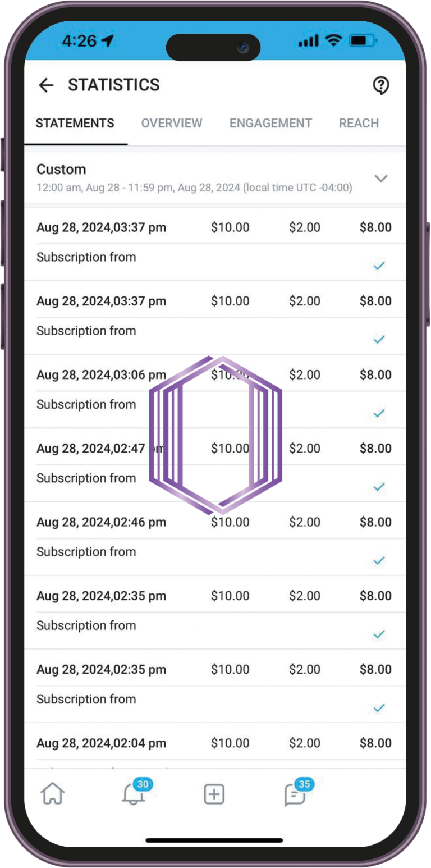Open the help question mark icon
431x868 pixels.
click(x=381, y=85)
